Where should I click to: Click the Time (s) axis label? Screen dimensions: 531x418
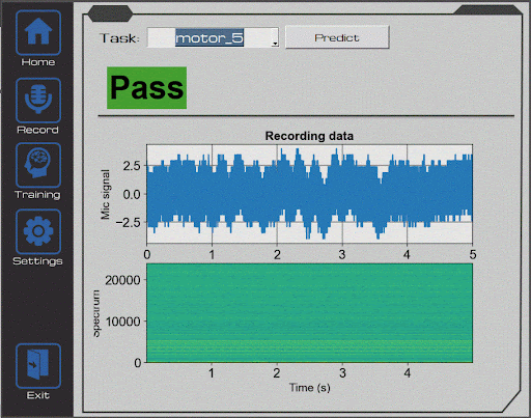pyautogui.click(x=310, y=388)
